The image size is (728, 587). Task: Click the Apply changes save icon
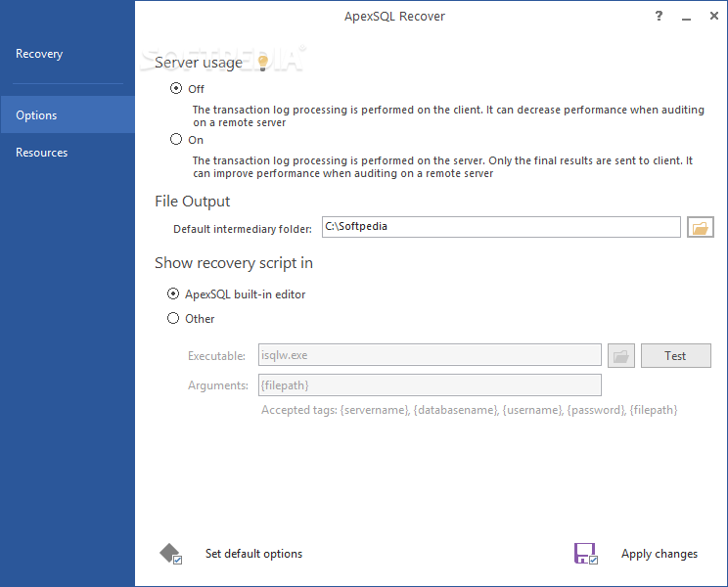click(585, 554)
